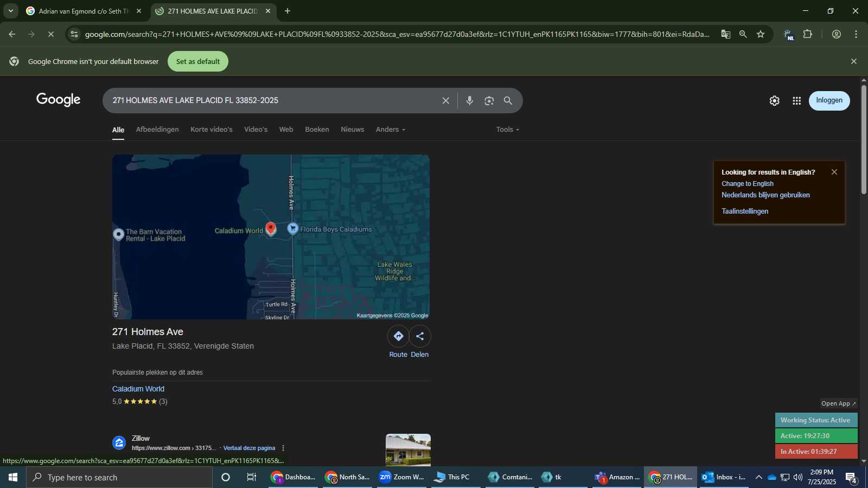This screenshot has width=868, height=488.
Task: Submit search with magnifier icon
Action: click(508, 100)
